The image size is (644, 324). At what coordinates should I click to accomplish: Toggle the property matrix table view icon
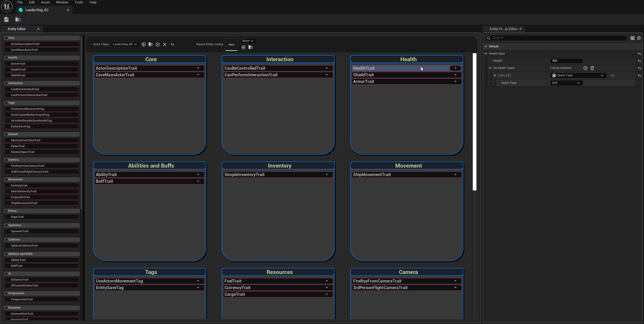tap(633, 38)
